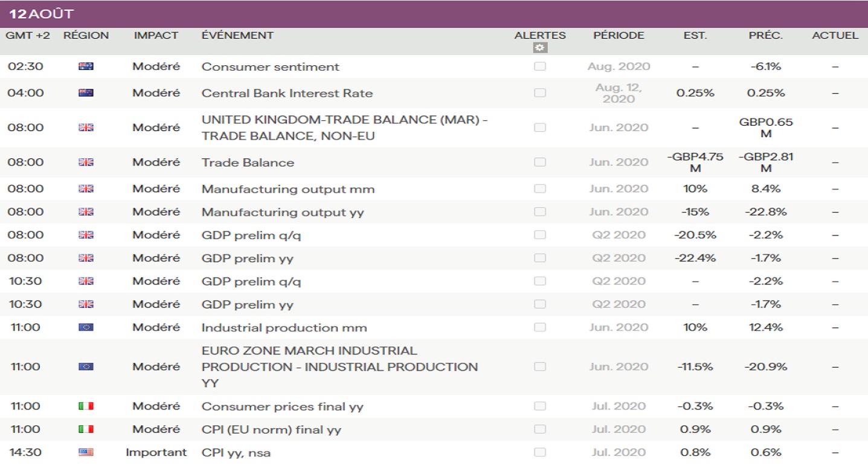The width and height of the screenshot is (868, 471).
Task: Click the IMPACT column header
Action: pos(156,35)
